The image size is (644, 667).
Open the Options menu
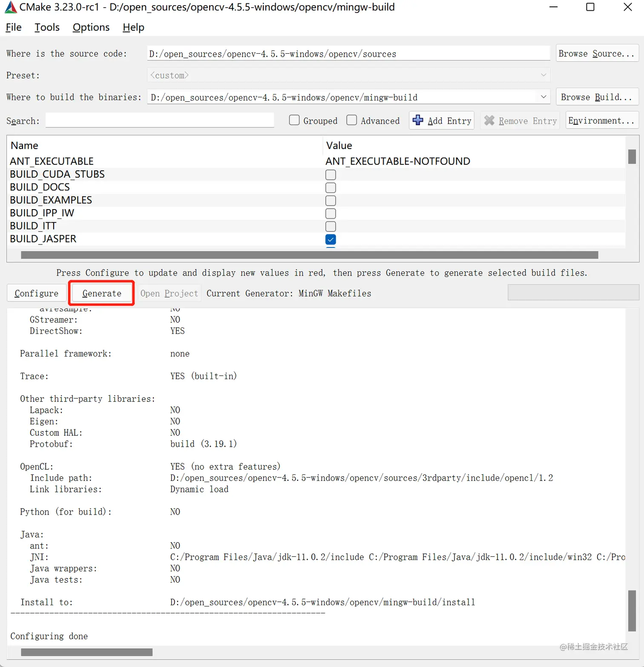coord(91,27)
